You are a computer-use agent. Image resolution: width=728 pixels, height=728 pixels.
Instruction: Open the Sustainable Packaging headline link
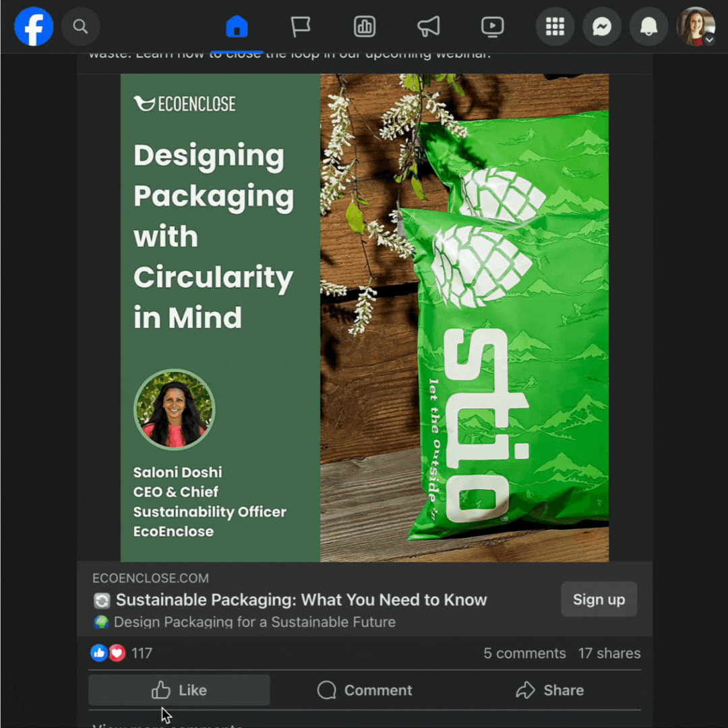tap(301, 600)
